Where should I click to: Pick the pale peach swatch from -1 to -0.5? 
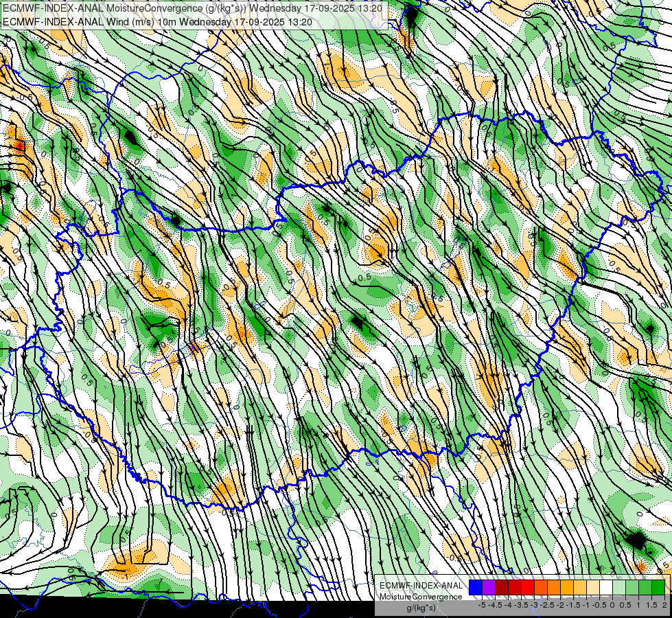593,588
